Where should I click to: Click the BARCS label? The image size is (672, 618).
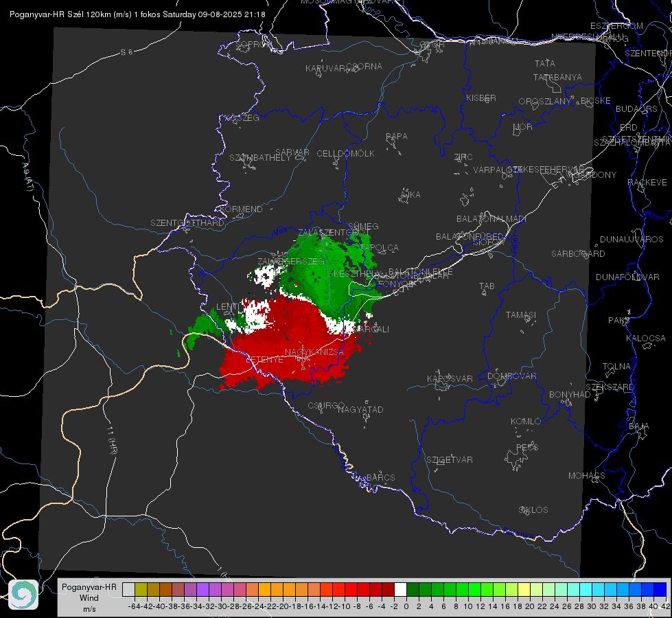point(380,478)
